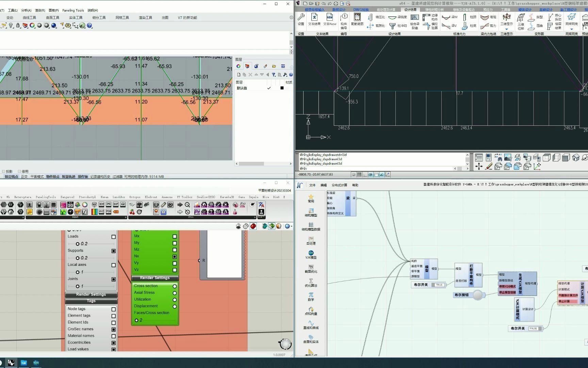Image resolution: width=588 pixels, height=368 pixels.
Task: Switch to the 前处理及计算 ribbon tab
Action: (386, 10)
